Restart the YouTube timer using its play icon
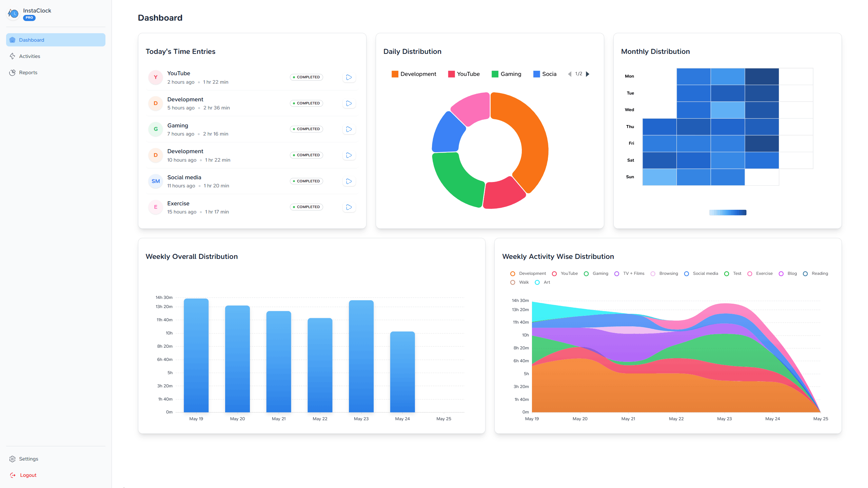The image size is (868, 488). pyautogui.click(x=349, y=77)
